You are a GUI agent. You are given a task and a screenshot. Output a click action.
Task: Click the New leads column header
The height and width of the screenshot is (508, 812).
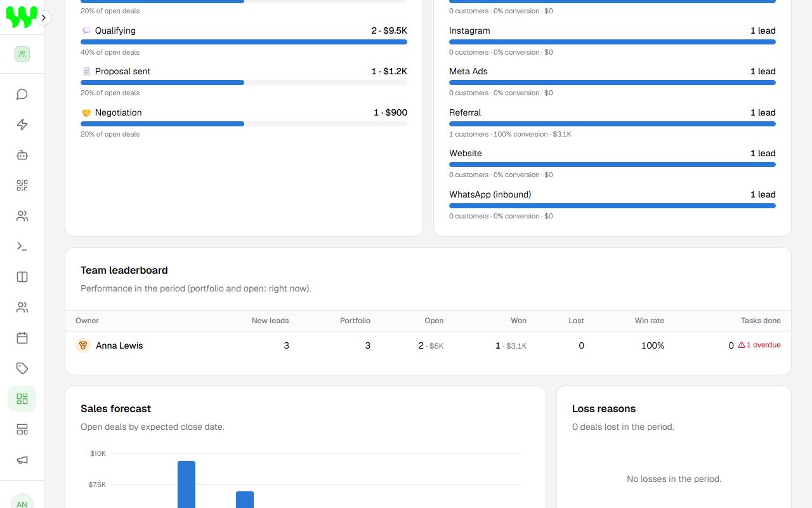[270, 321]
